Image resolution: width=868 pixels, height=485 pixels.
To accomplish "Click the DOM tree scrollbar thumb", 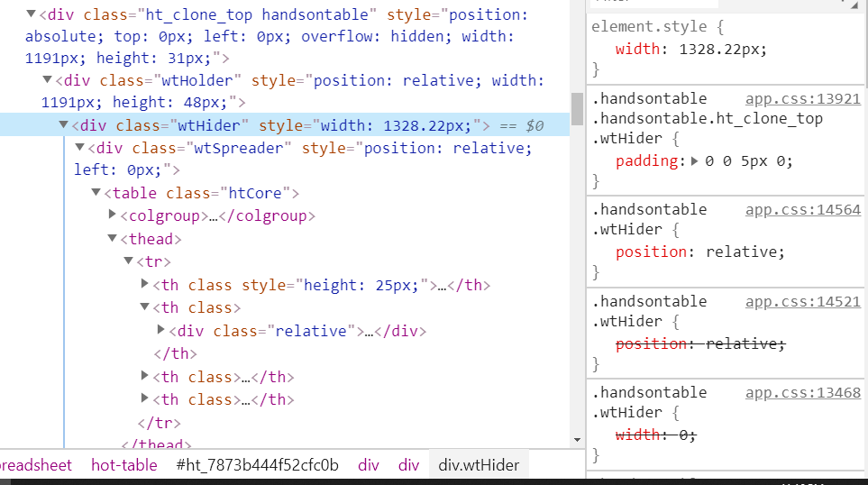I will click(x=578, y=108).
